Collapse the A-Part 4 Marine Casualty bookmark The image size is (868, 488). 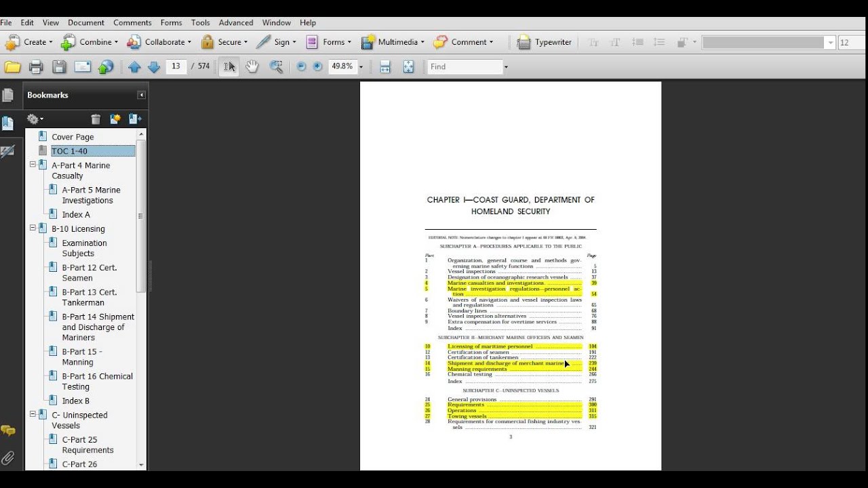pos(33,165)
